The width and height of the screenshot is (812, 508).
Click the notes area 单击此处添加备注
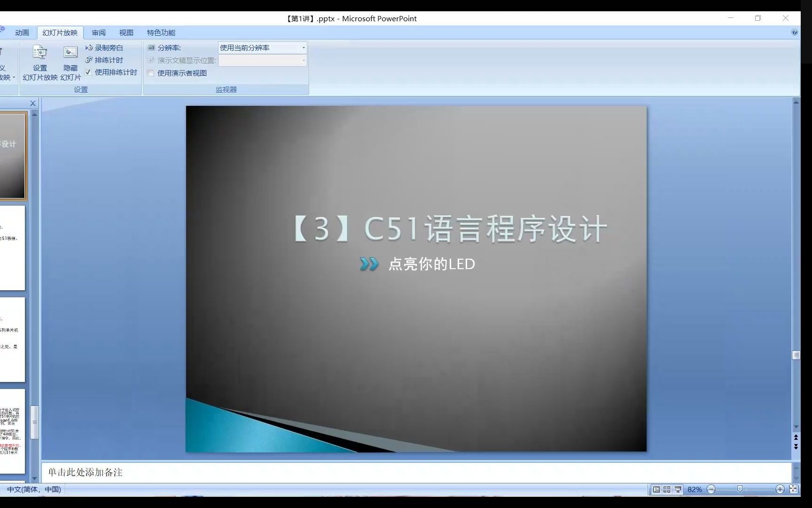[85, 472]
